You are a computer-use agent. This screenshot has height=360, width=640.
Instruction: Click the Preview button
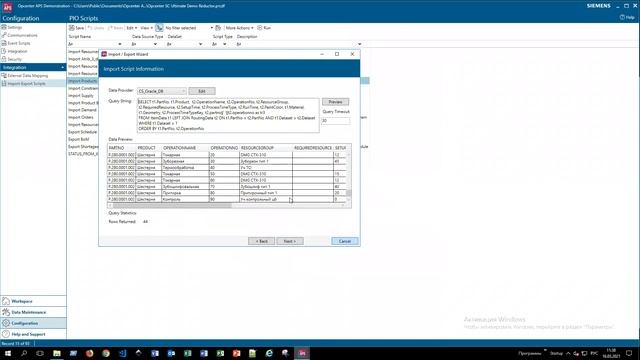[335, 102]
